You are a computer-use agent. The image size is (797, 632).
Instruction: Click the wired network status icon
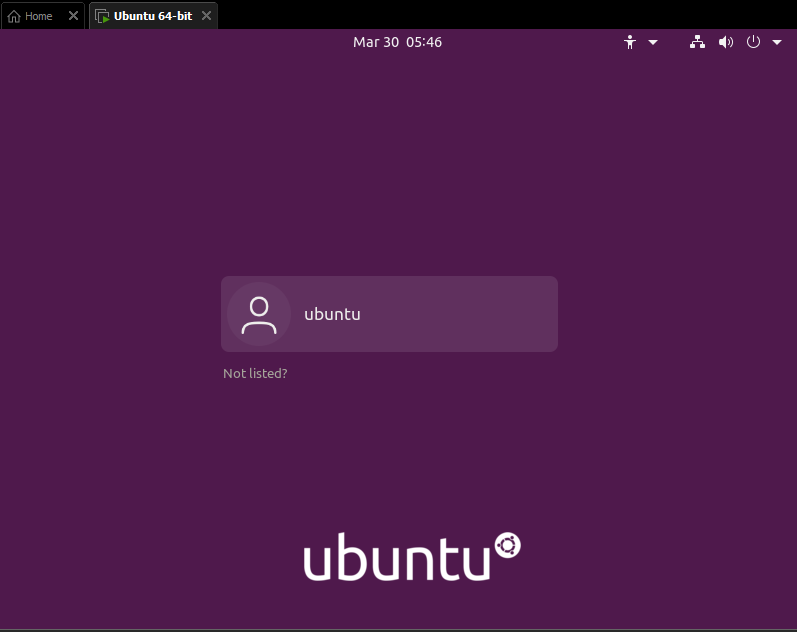pyautogui.click(x=697, y=42)
